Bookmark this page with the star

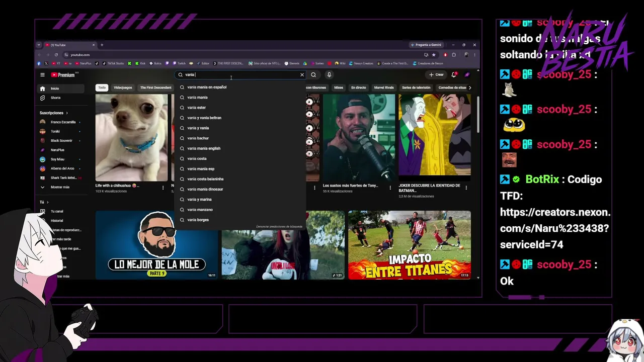coord(433,55)
